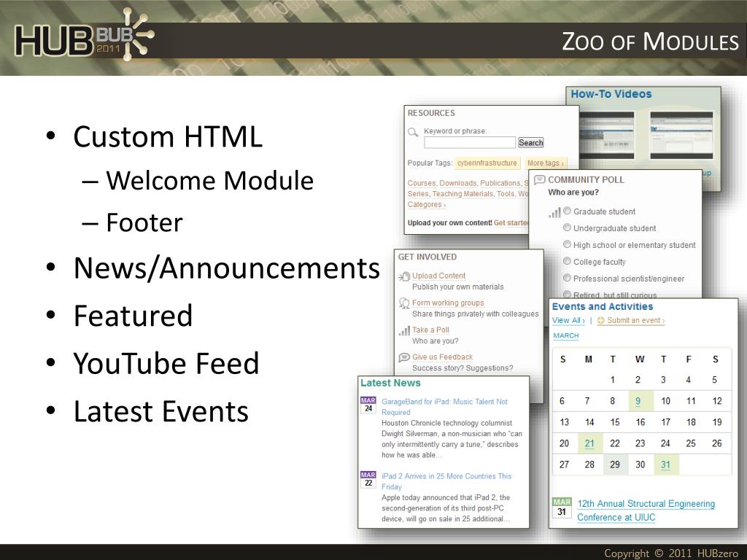Select March 31 in the calendar
The image size is (747, 560).
click(x=665, y=464)
